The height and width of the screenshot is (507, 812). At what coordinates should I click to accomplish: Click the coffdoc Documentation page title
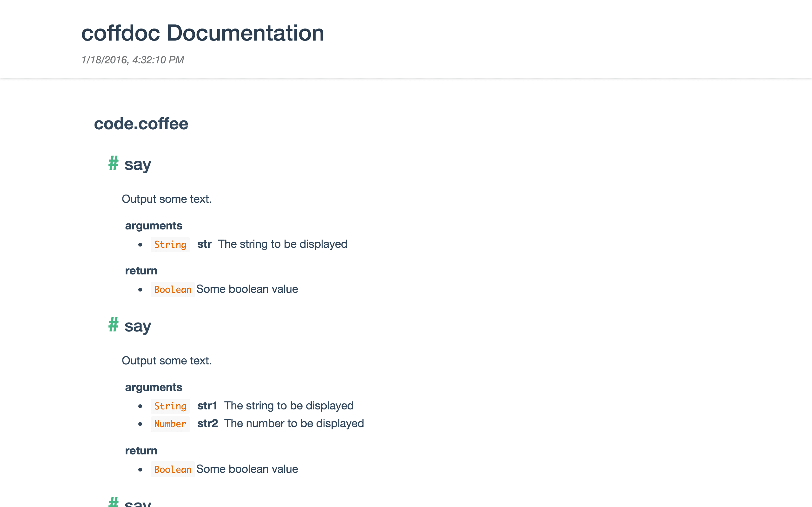[x=203, y=33]
